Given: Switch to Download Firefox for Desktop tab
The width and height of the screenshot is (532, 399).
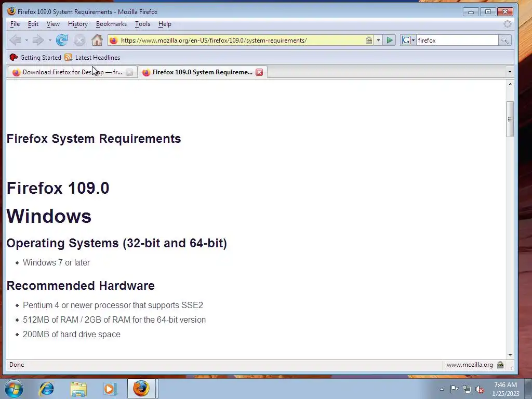Looking at the screenshot, I should point(72,72).
